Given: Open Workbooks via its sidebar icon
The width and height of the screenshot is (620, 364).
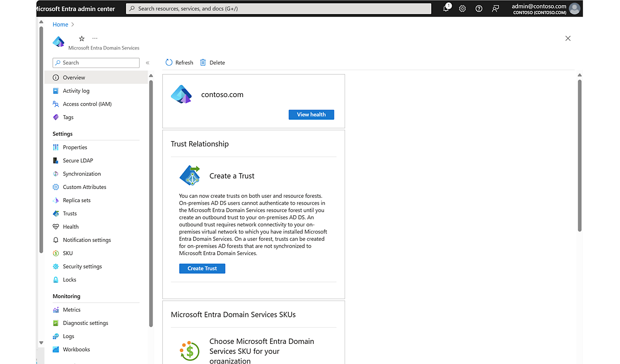Looking at the screenshot, I should [x=56, y=349].
